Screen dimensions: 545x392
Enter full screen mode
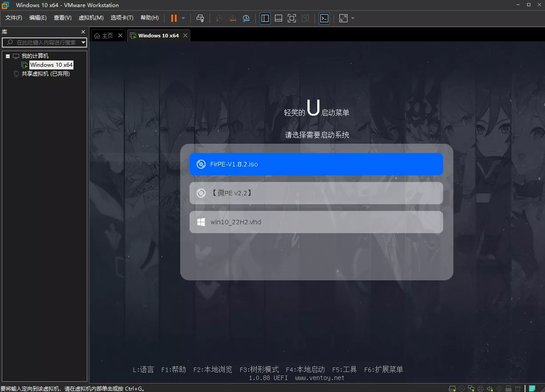[x=292, y=18]
